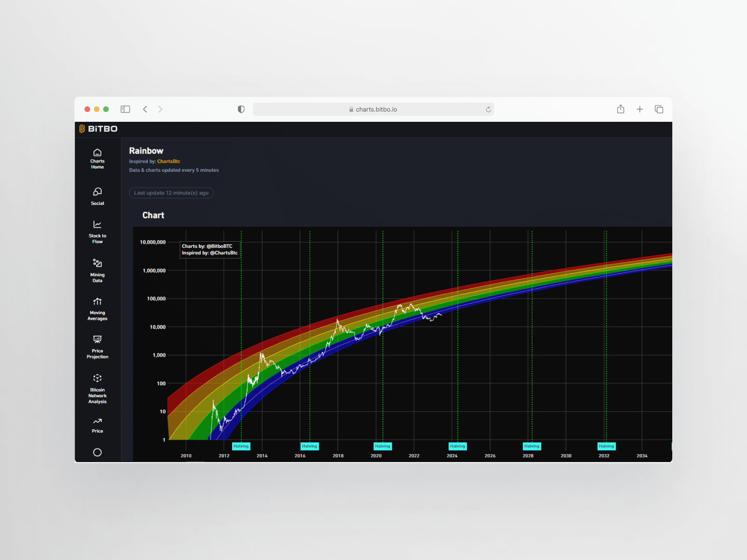Click the Charts by: @BitboBTC credit text
Viewport: 747px width, 560px height.
207,246
